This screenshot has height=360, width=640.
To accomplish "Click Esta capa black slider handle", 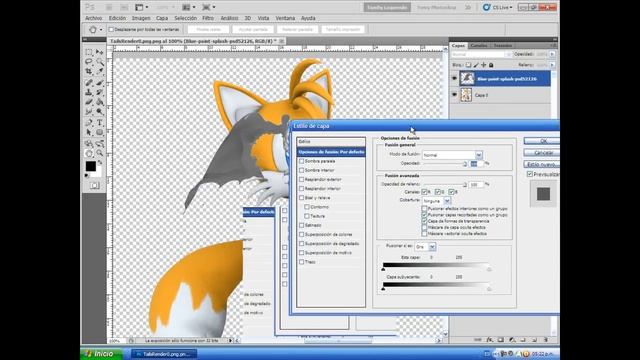I will [x=383, y=269].
